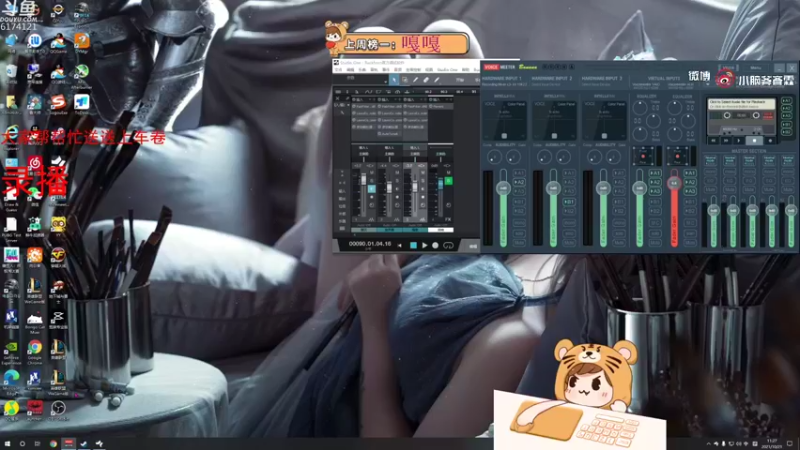
Task: Click the top EQ knob of the first virtual input
Action: 640,108
